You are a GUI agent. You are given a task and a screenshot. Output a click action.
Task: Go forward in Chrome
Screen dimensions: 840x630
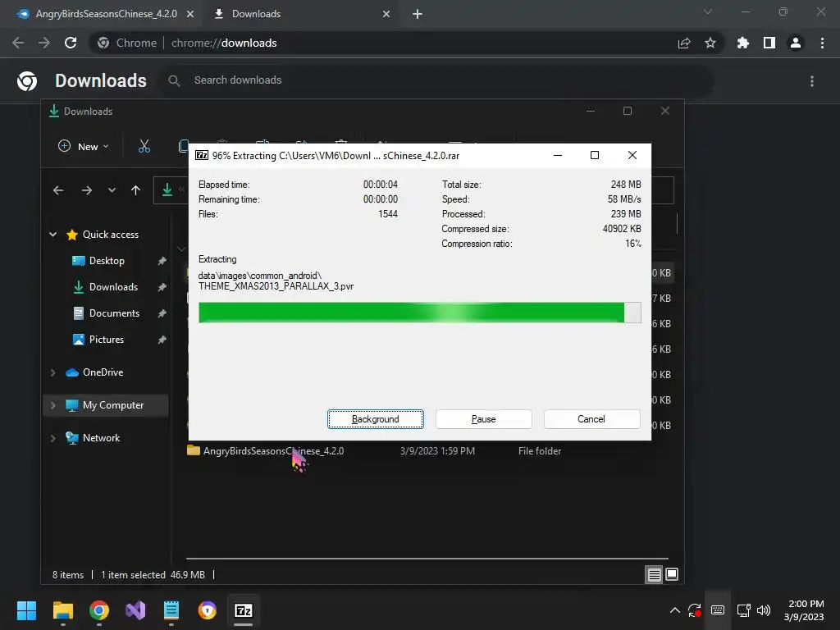(x=44, y=43)
